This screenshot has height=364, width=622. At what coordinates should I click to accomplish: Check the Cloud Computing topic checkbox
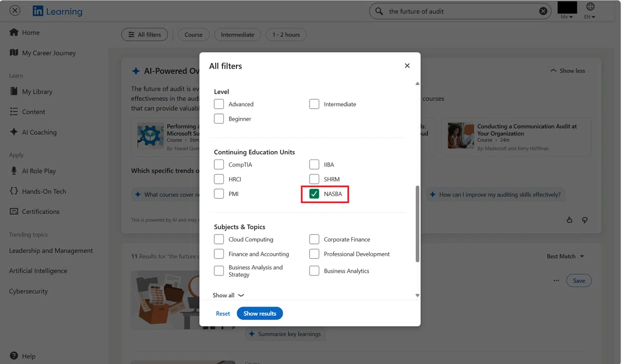coord(219,239)
